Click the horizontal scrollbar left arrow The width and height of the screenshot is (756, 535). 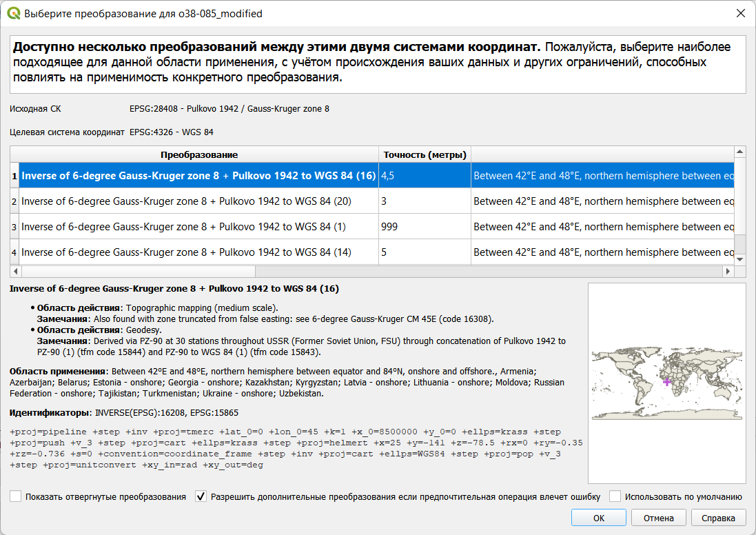tap(15, 271)
